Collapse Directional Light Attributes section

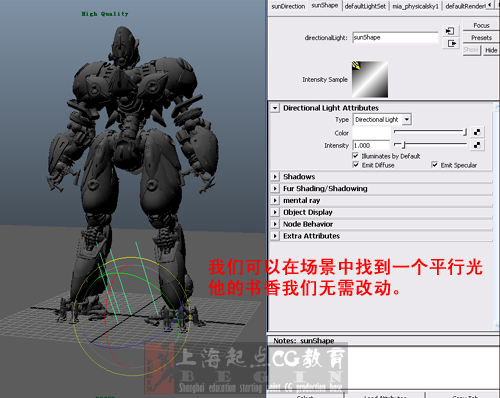(x=275, y=108)
